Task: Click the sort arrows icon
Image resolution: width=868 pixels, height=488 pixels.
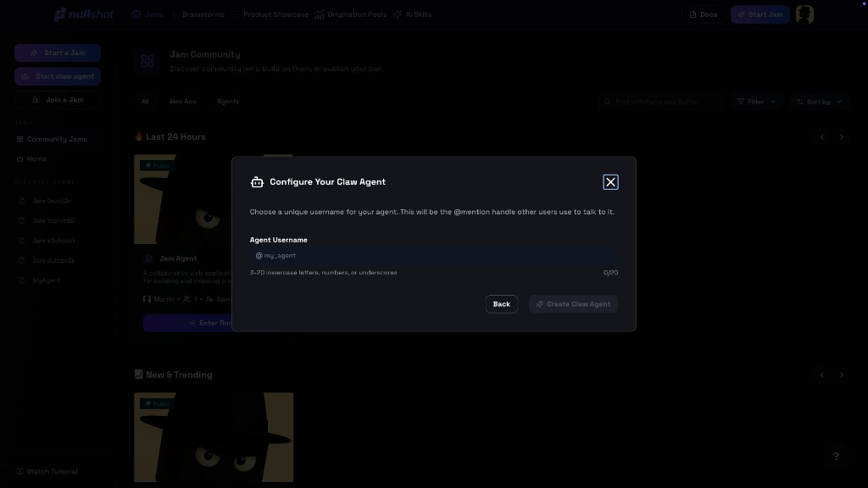Action: (800, 102)
